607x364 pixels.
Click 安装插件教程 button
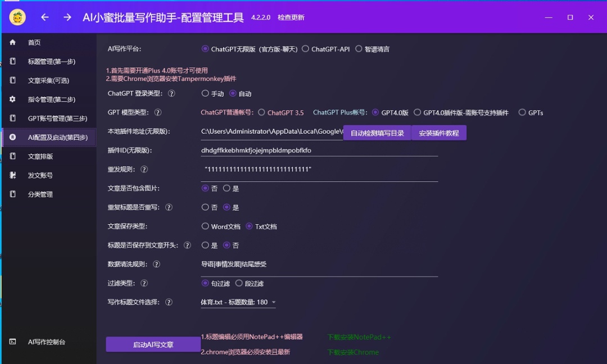click(439, 133)
